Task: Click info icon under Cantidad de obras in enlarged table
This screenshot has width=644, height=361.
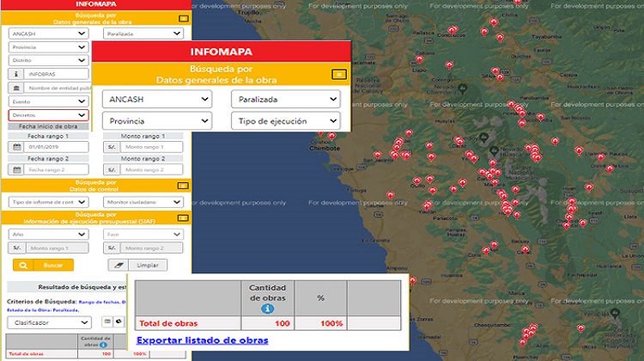Action: coord(267,309)
